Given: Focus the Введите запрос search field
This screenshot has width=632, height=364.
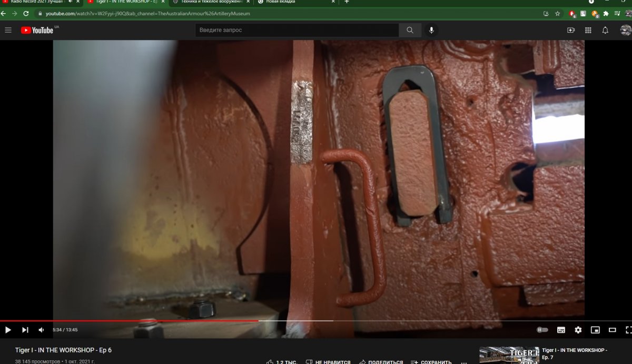Looking at the screenshot, I should 297,30.
